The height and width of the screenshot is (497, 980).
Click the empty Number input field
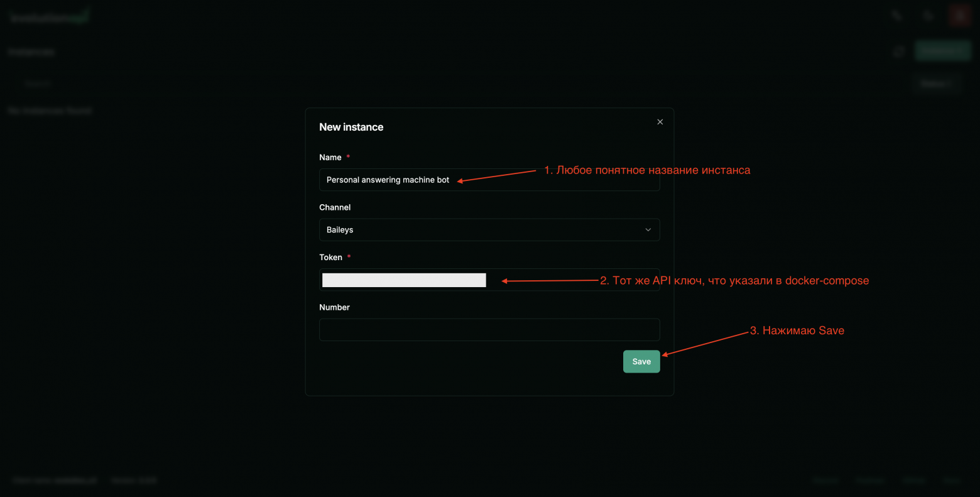click(489, 330)
